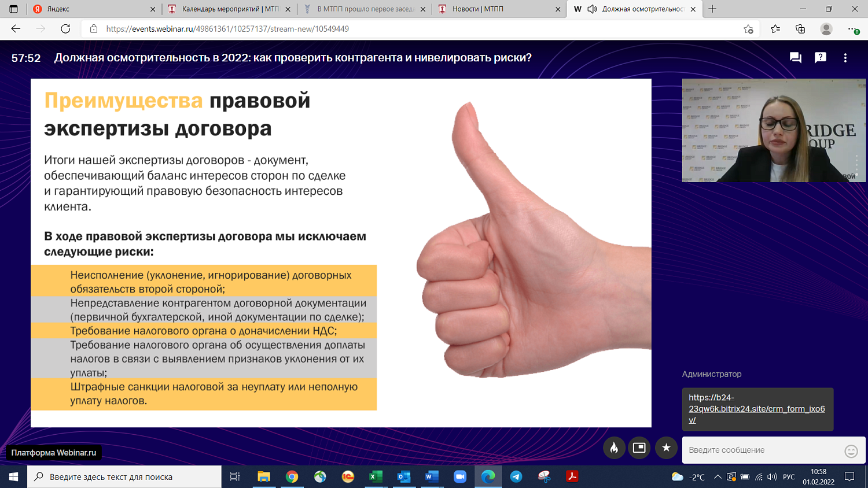This screenshot has height=488, width=868.
Task: Close the active Должная осмотрительность tab
Action: click(x=693, y=9)
